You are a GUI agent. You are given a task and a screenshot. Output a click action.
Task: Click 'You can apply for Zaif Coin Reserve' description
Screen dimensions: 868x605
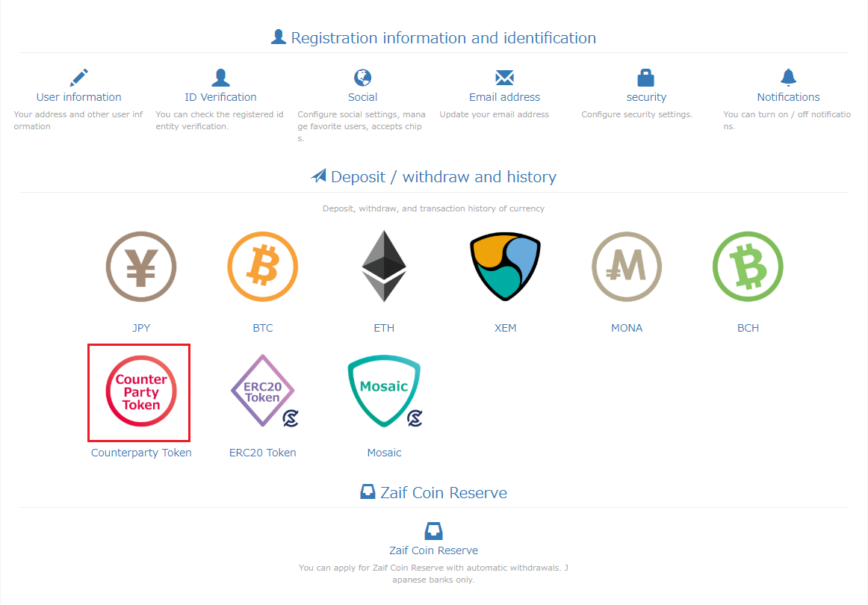click(x=433, y=574)
